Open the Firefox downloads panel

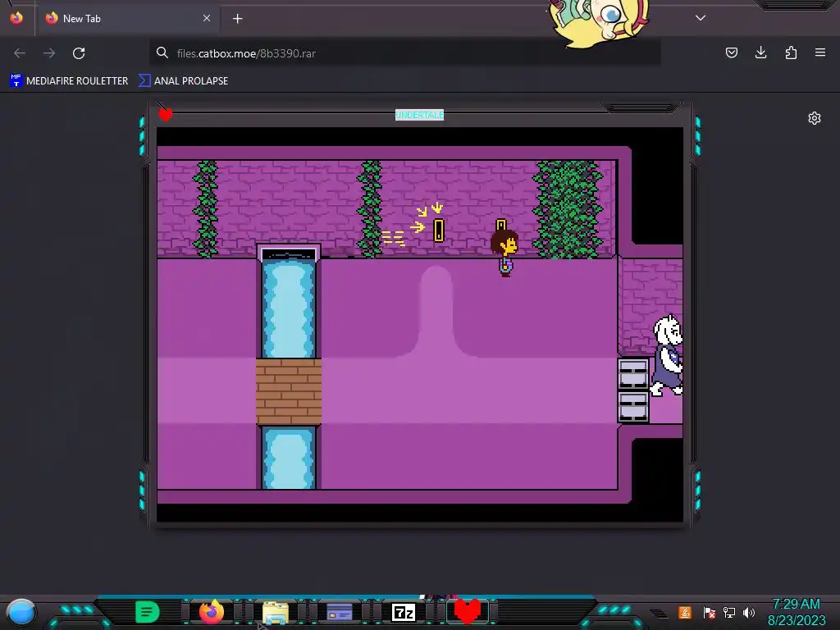760,52
